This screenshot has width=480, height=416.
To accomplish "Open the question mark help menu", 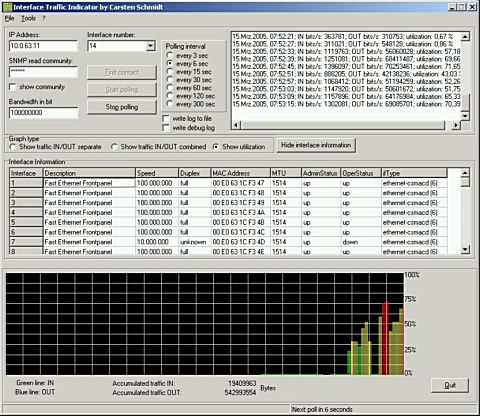I will coord(44,19).
